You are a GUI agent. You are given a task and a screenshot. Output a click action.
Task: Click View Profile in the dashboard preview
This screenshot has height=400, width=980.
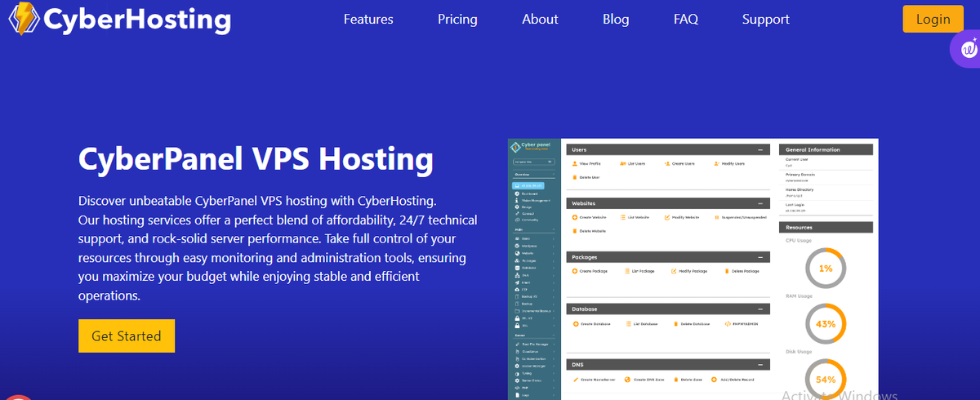pyautogui.click(x=587, y=163)
